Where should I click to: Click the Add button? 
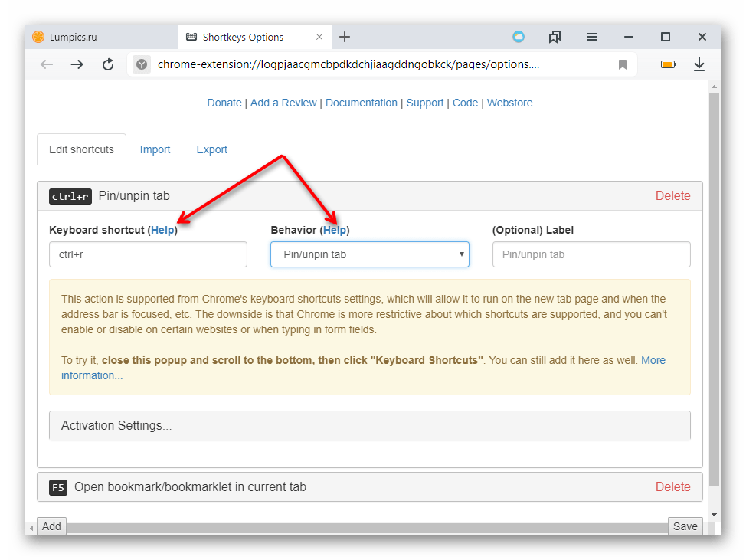tap(51, 526)
